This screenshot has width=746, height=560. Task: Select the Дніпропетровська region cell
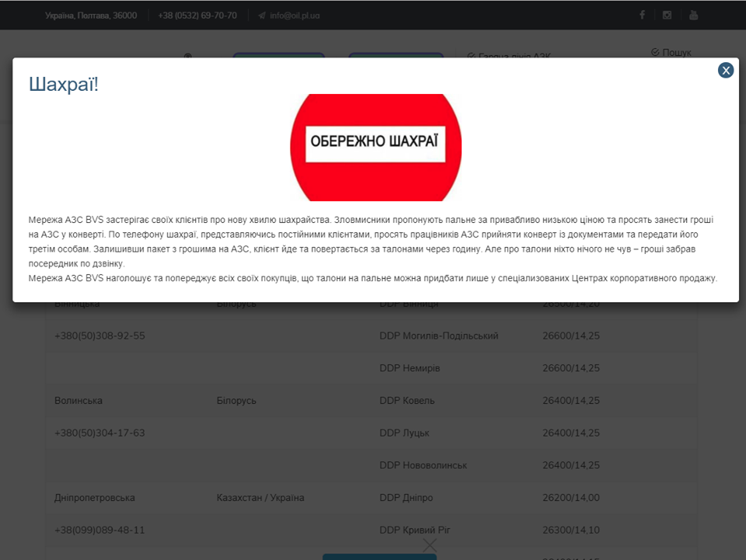pyautogui.click(x=95, y=497)
